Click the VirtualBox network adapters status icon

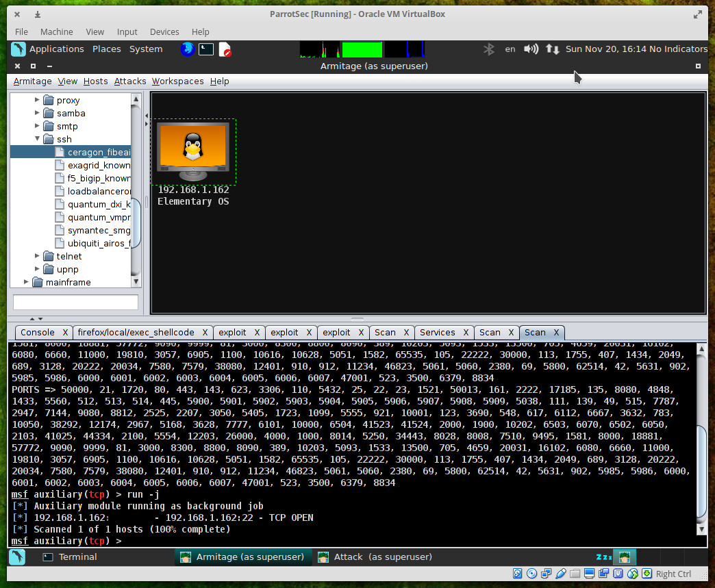[546, 574]
